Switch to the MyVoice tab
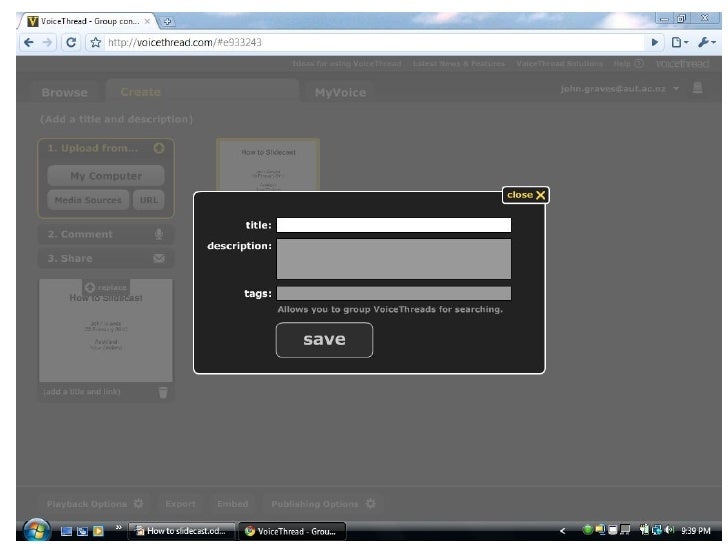The width and height of the screenshot is (728, 546). click(x=340, y=92)
